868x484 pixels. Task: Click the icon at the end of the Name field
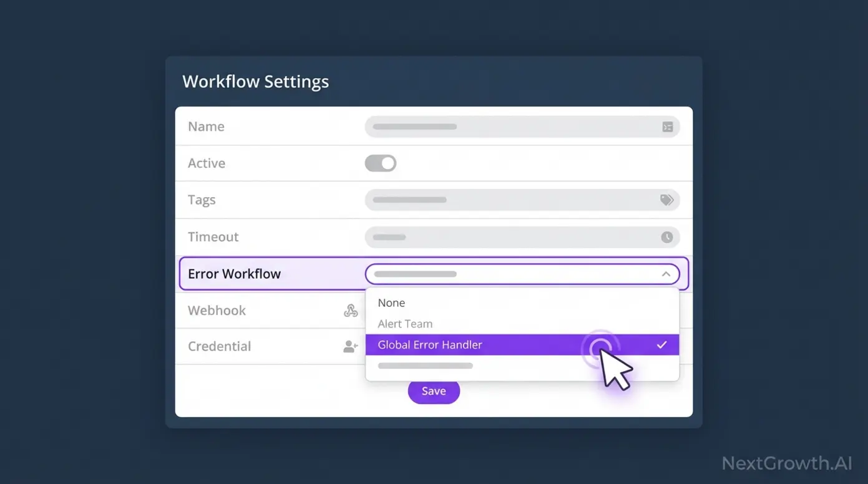coord(667,127)
